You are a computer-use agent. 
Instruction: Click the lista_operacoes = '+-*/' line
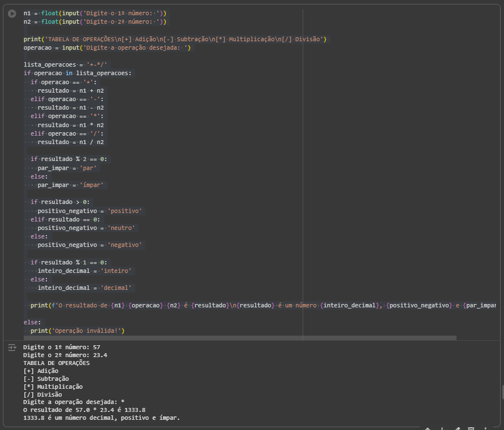click(65, 64)
